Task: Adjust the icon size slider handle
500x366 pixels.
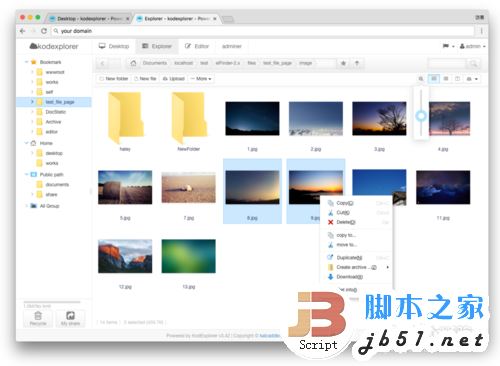Action: tap(421, 116)
